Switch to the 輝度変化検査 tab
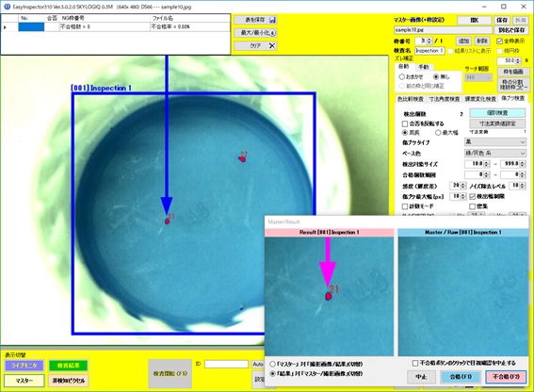Viewport: 534px width, 392px height. [480, 99]
